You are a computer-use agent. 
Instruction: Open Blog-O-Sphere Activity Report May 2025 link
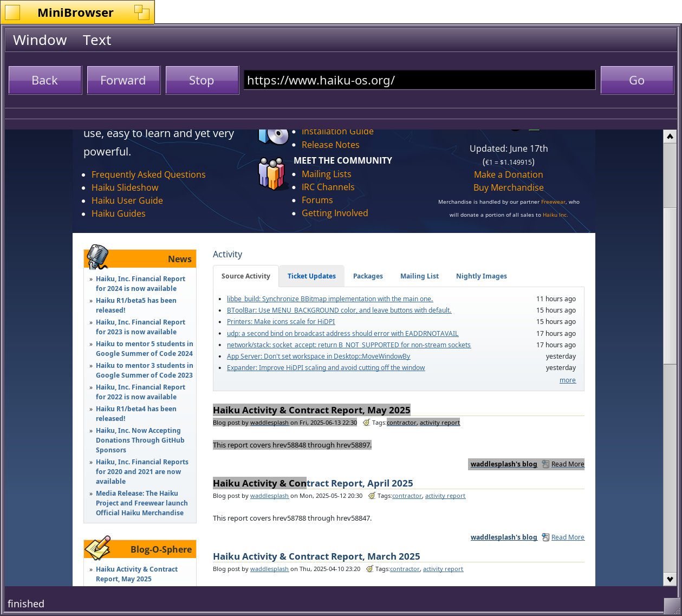click(x=137, y=574)
